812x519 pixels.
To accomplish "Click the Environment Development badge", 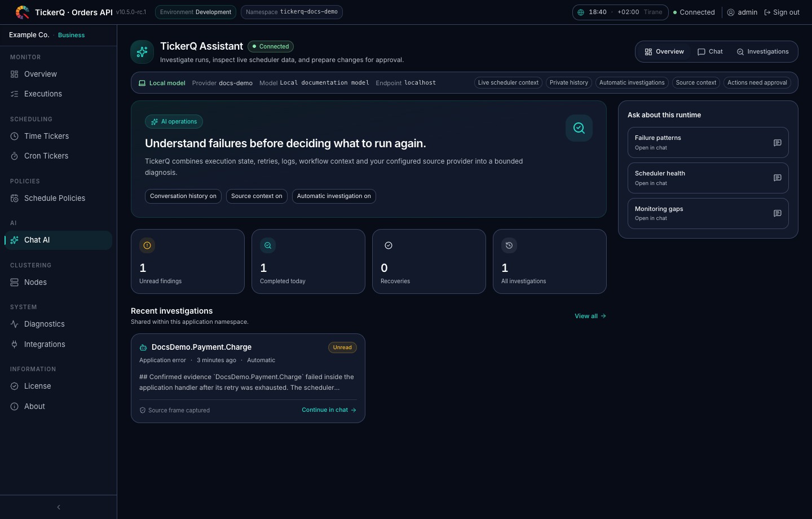I will click(x=196, y=12).
